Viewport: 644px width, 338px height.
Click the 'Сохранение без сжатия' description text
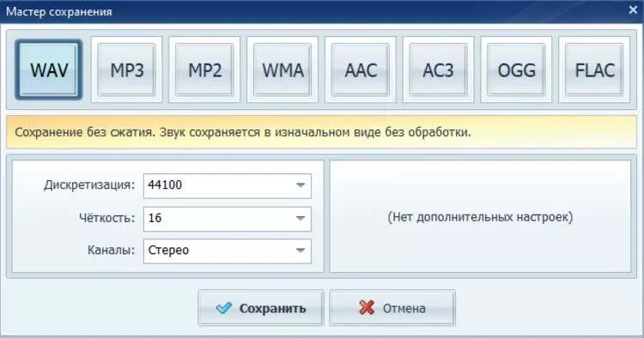pos(243,132)
